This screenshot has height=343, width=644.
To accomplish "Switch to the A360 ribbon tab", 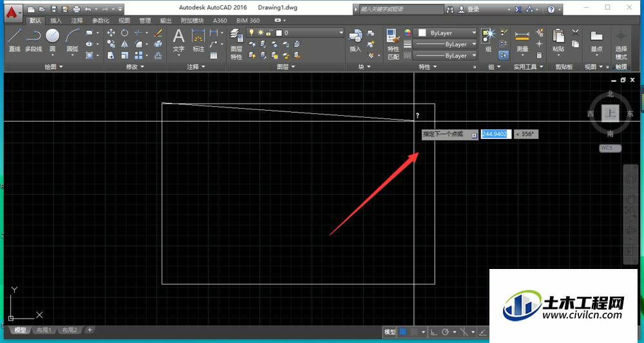I will pyautogui.click(x=220, y=21).
